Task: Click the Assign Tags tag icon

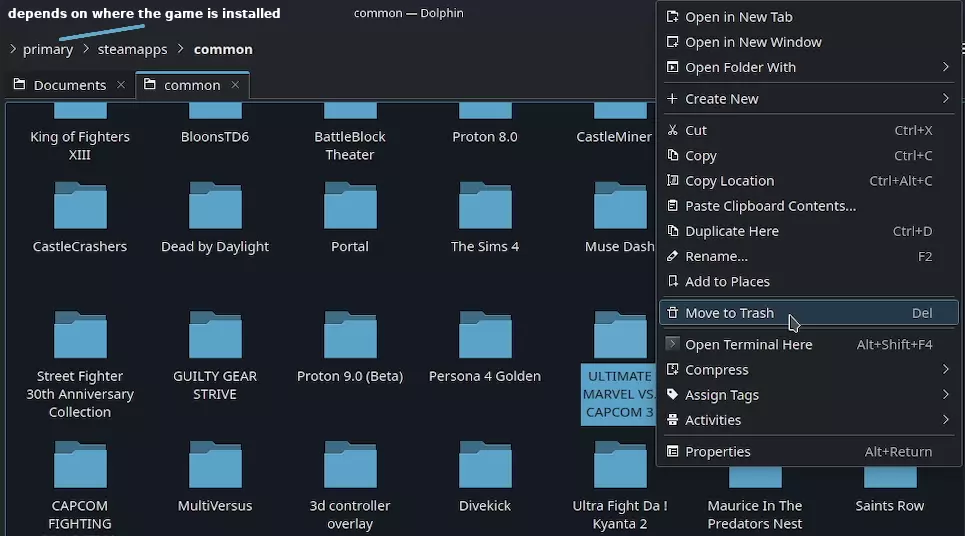Action: (x=673, y=394)
